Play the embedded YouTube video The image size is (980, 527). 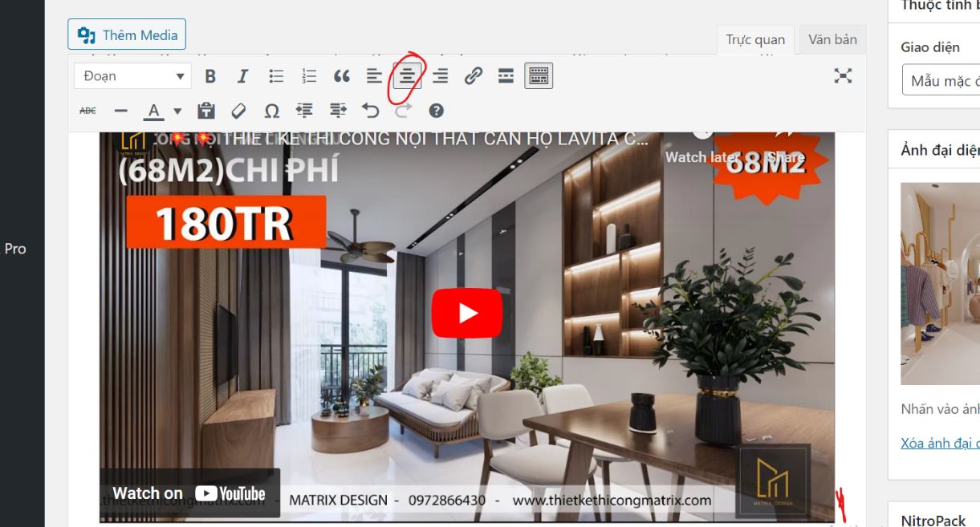(466, 313)
